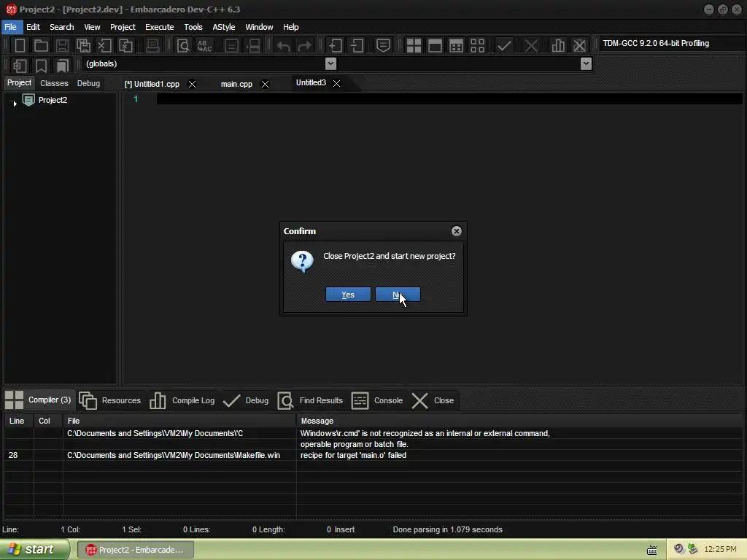The height and width of the screenshot is (560, 747).
Task: Click the Windows Start button
Action: [34, 549]
